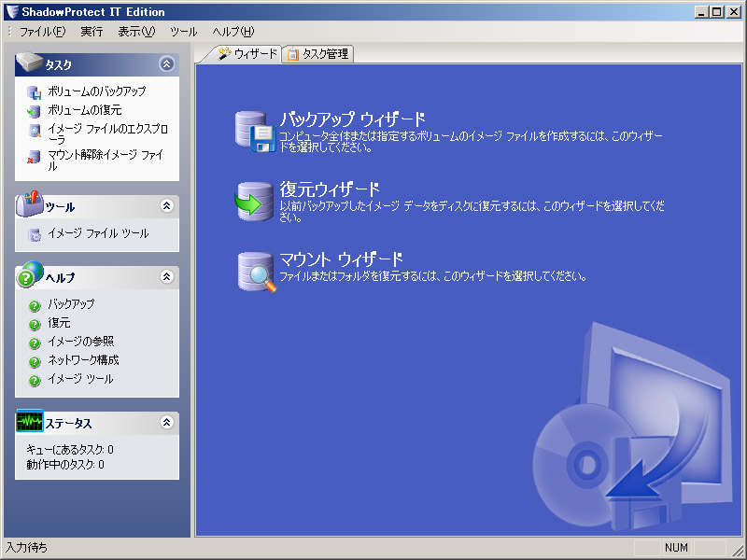The image size is (747, 560).
Task: Open the ツール menu in menu bar
Action: (183, 32)
